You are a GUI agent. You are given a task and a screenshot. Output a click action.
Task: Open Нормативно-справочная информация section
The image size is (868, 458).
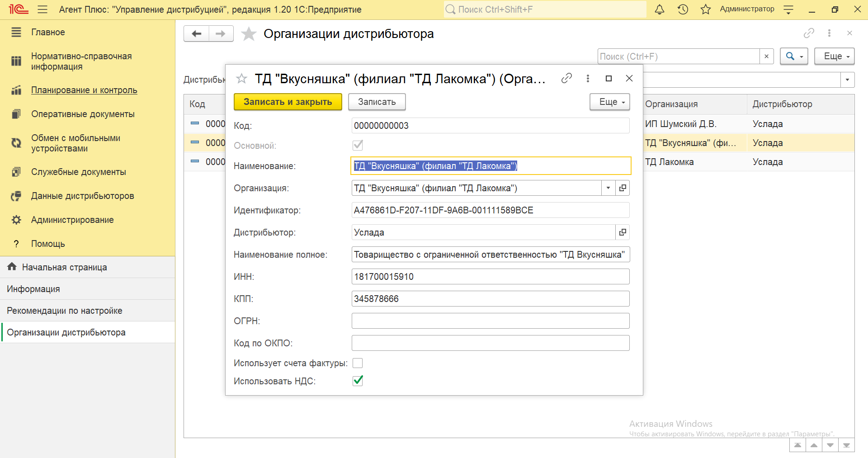click(x=81, y=61)
